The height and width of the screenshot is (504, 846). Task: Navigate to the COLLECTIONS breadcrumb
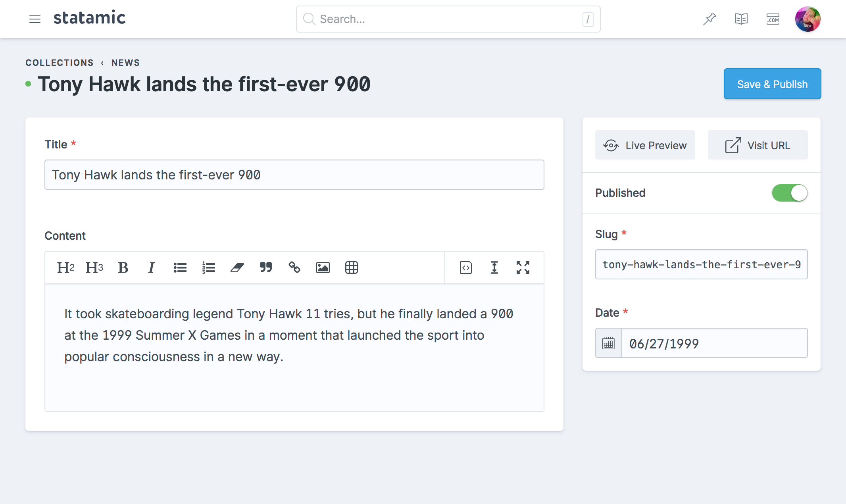[60, 62]
